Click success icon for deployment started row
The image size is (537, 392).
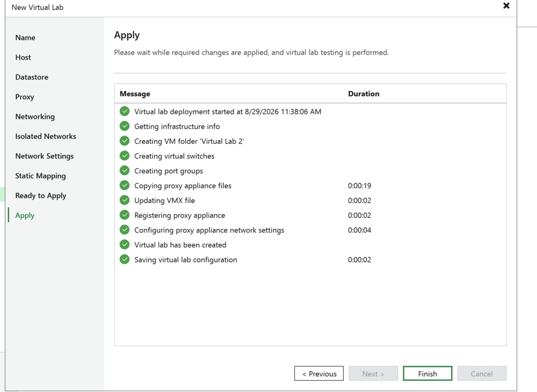124,111
